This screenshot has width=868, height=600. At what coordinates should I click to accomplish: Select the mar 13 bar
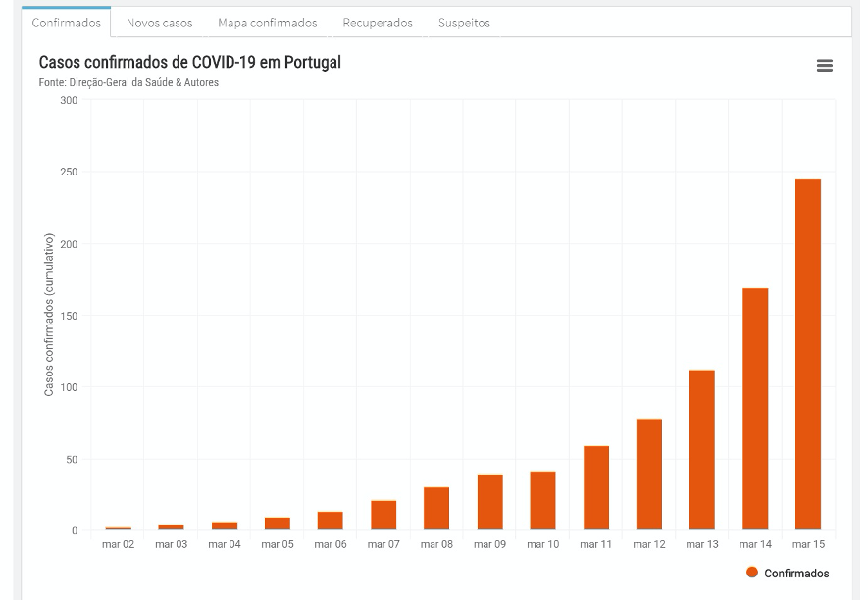(702, 450)
